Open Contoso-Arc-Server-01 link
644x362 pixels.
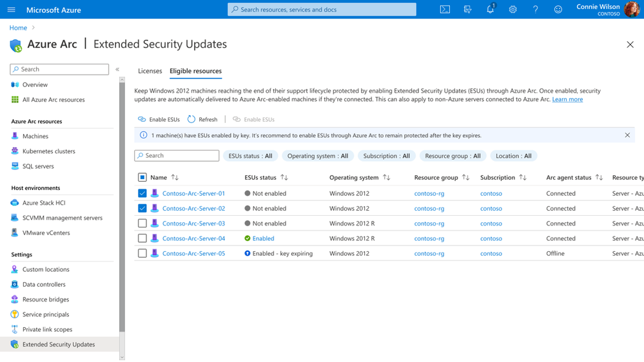click(193, 193)
